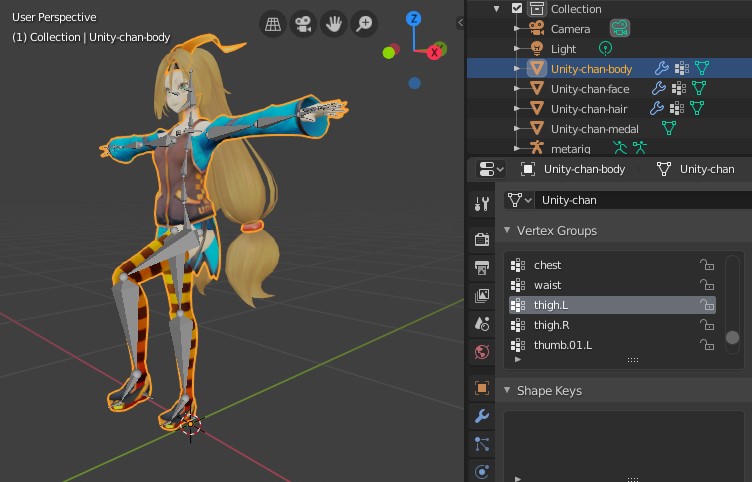Select the Unity-chan-medal outliner row

[x=609, y=129]
